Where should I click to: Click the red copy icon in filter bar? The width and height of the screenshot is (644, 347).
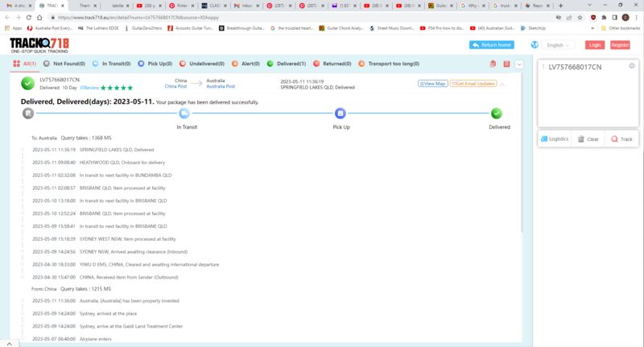493,64
